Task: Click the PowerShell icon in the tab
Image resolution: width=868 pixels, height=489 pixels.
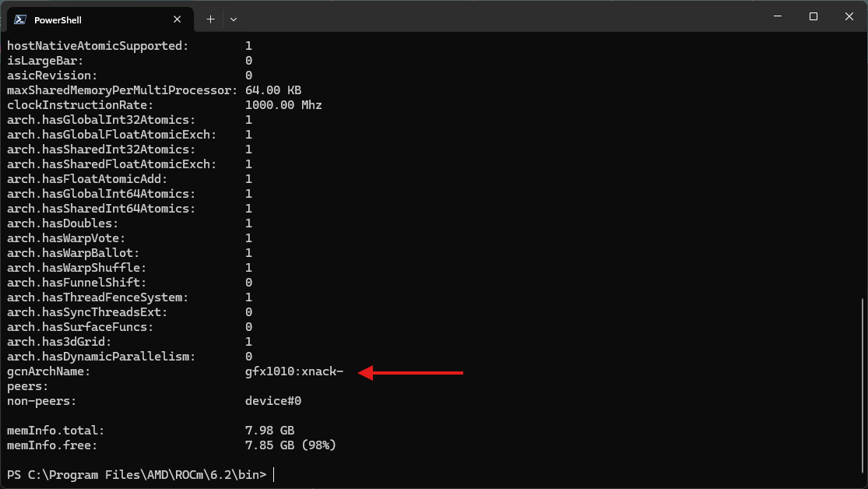Action: point(21,19)
